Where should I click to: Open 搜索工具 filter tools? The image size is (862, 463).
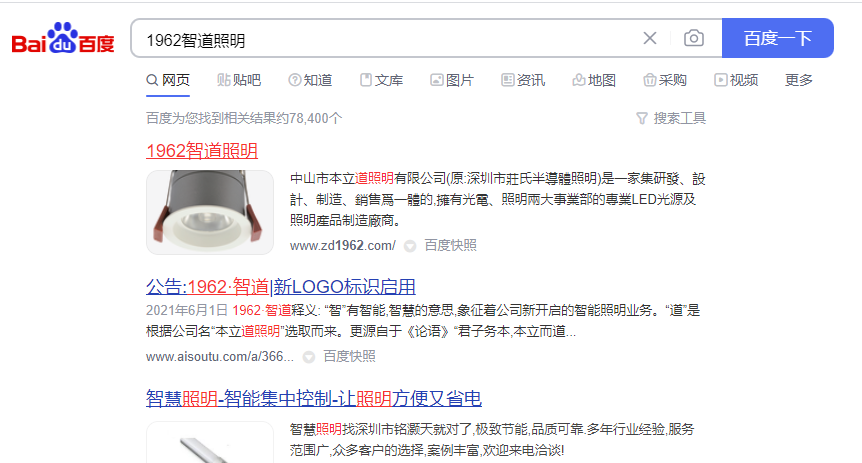(x=671, y=118)
